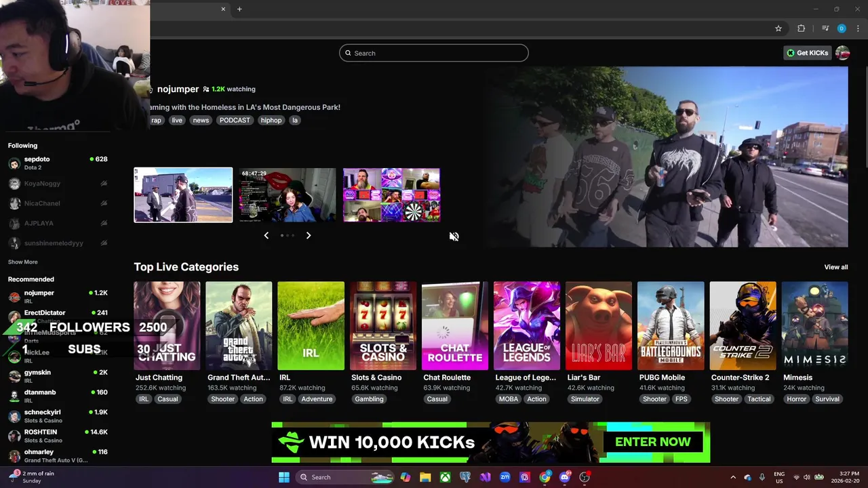Open recommended channel dtanmanb
Image resolution: width=868 pixels, height=488 pixels.
58,396
